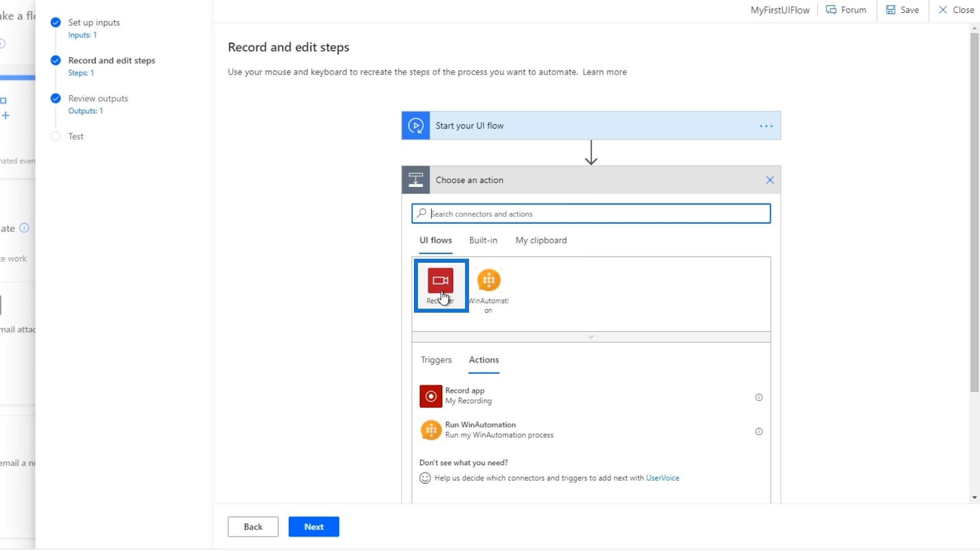
Task: Click the Record app action icon
Action: pos(431,396)
